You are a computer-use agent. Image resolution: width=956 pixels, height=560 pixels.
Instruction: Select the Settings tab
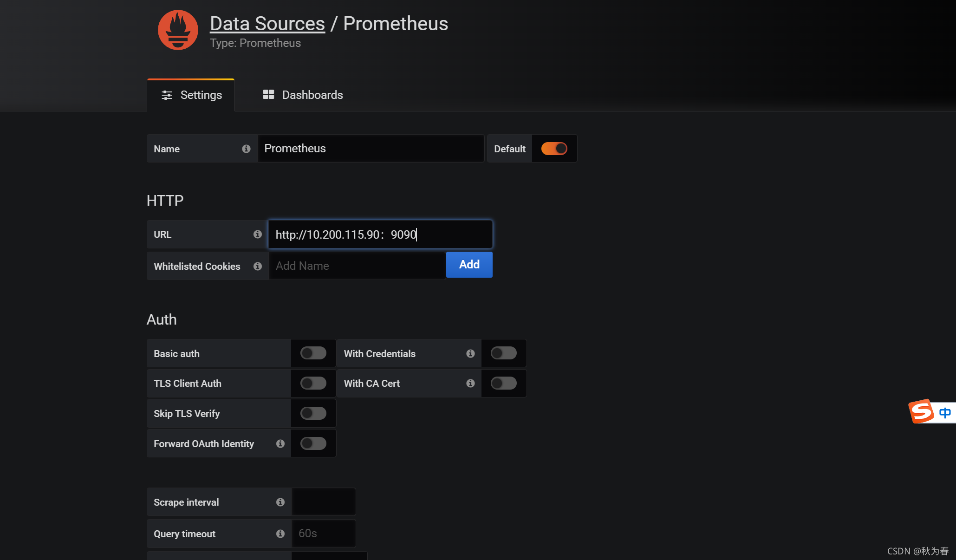tap(191, 95)
